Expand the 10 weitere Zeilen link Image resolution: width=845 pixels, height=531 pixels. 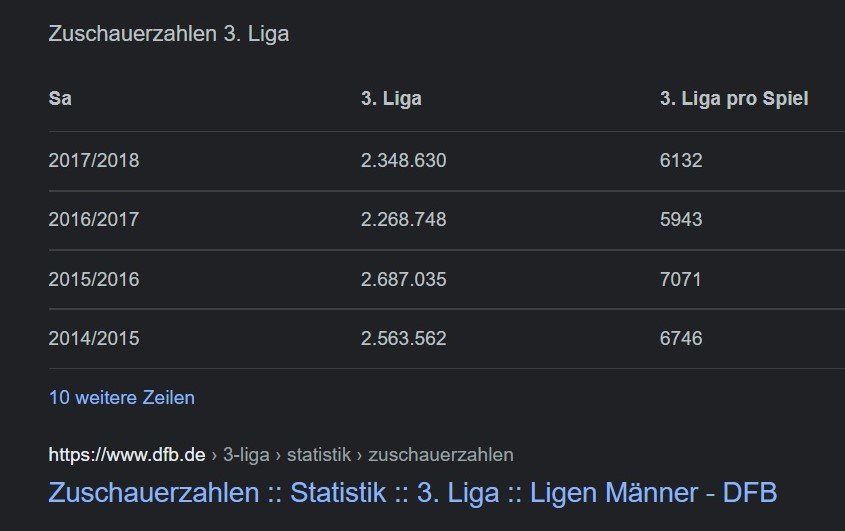tap(122, 398)
